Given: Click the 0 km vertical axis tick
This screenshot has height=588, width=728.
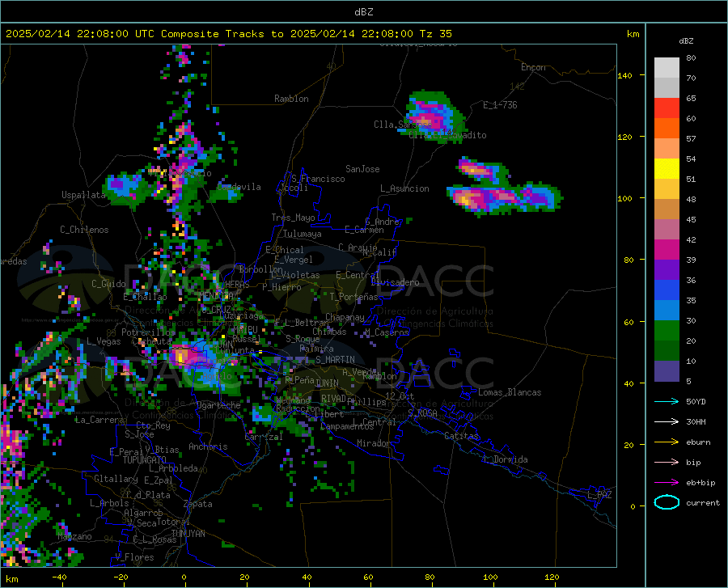Looking at the screenshot, I should pyautogui.click(x=633, y=506).
